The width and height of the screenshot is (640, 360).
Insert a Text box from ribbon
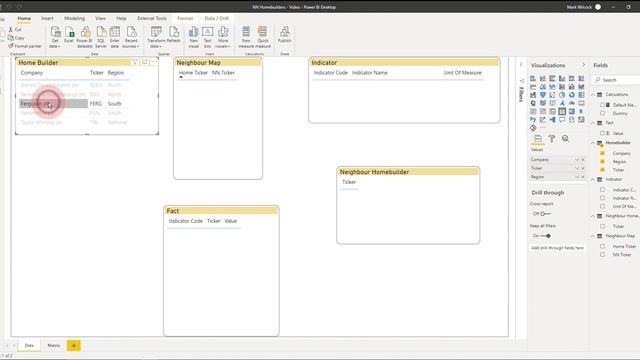[x=207, y=37]
